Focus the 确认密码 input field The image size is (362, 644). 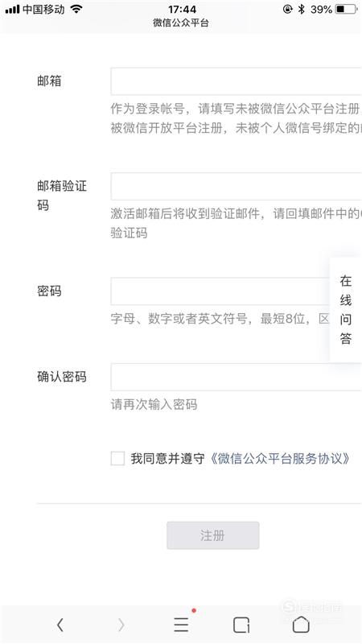236,377
